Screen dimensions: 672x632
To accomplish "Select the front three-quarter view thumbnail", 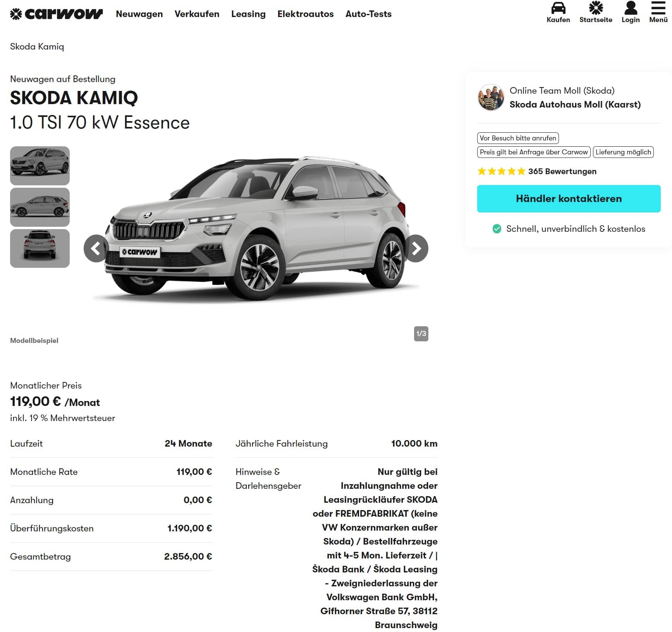I will tap(40, 166).
